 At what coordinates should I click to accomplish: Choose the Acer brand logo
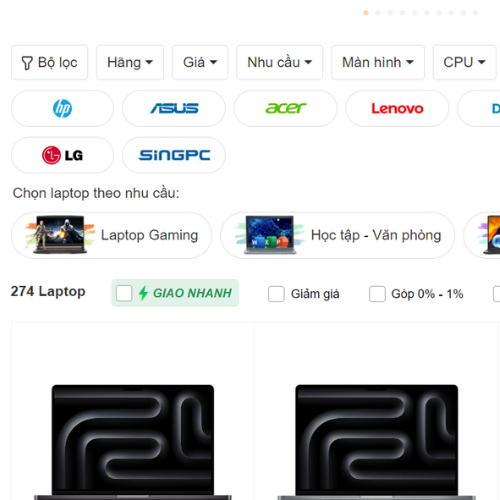tap(285, 108)
